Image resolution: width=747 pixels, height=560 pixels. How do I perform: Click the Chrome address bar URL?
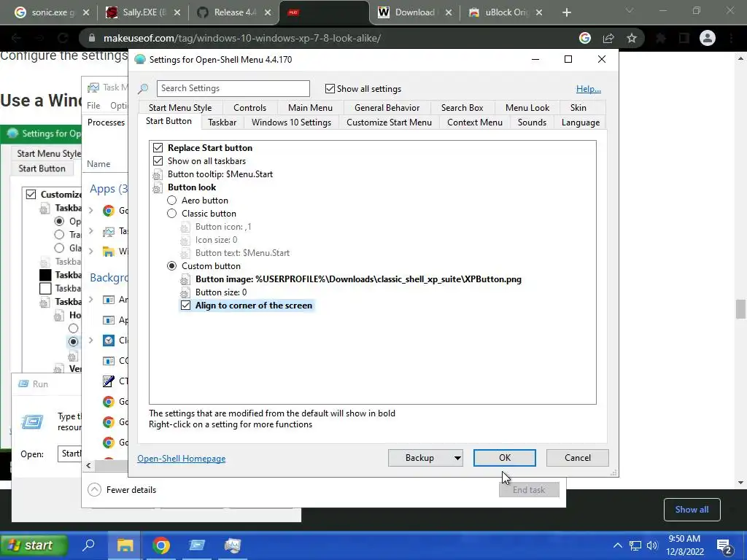coord(241,38)
